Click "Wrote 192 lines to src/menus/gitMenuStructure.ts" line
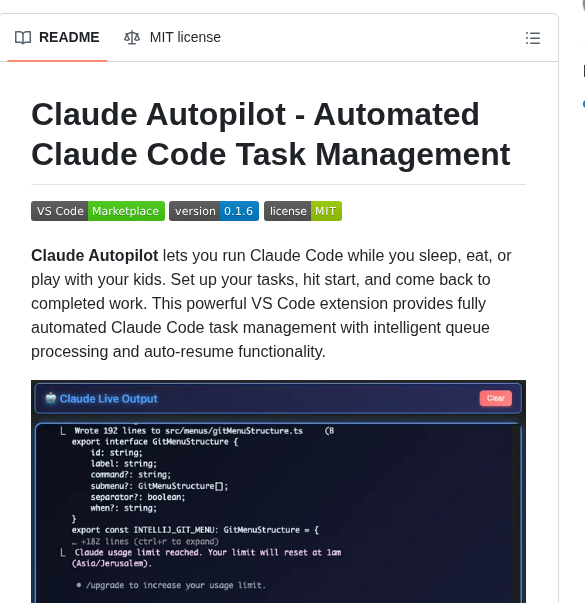Viewport: 585px width, 603px height. (x=188, y=431)
